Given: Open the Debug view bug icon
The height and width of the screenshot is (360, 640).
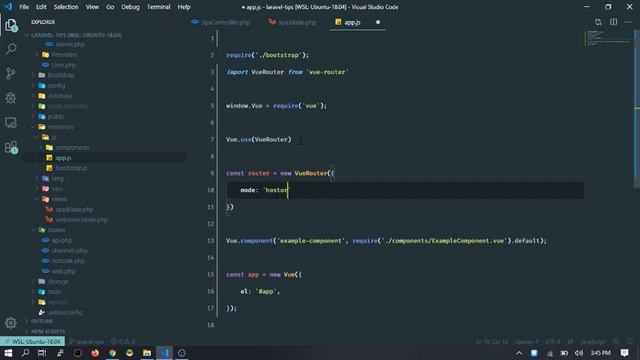Looking at the screenshot, I should (11, 98).
